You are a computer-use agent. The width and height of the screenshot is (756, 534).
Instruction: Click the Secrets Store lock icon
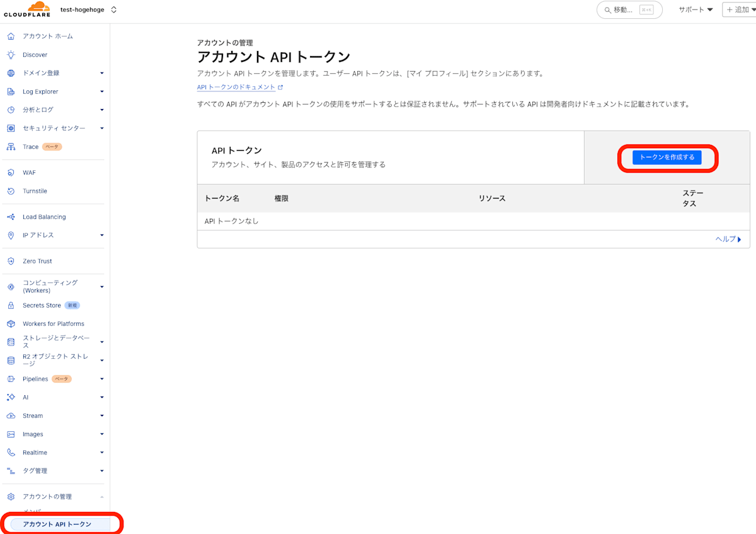[11, 305]
